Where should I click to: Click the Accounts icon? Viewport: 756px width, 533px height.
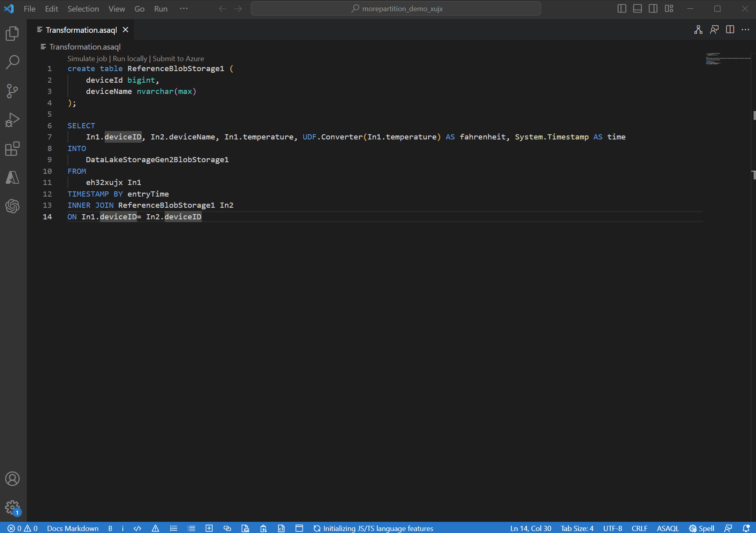12,479
